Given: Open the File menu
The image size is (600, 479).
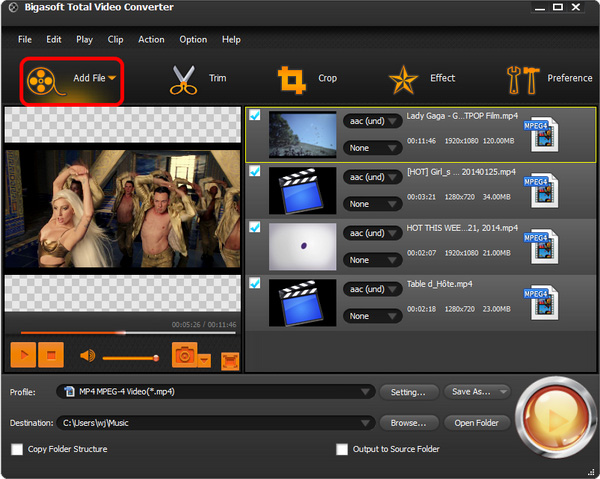Looking at the screenshot, I should pyautogui.click(x=25, y=39).
